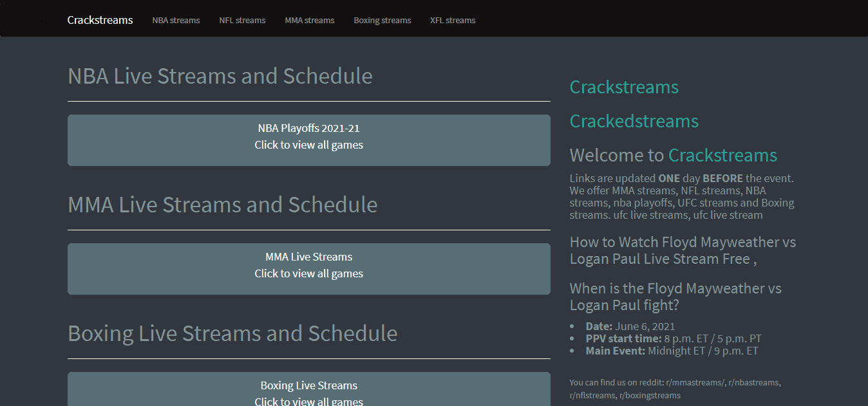This screenshot has width=868, height=406.
Task: Click the 'NBA Live Streams and Schedule' heading
Action: tap(220, 76)
